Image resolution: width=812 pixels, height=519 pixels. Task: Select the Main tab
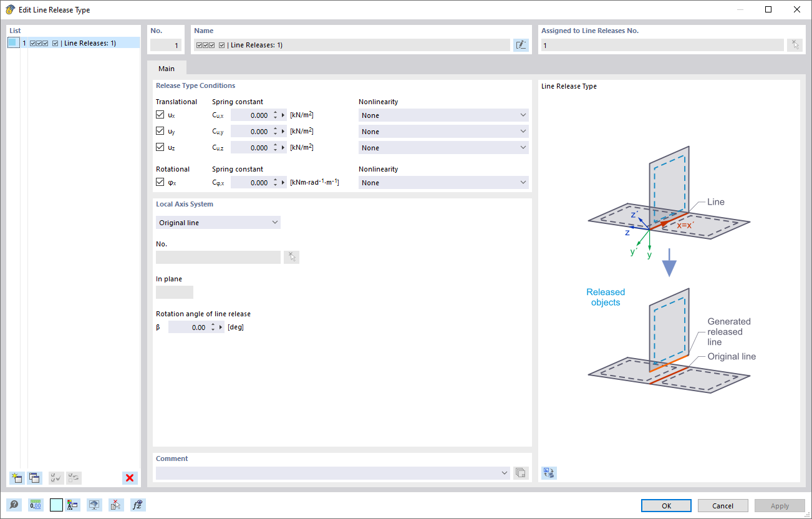(x=166, y=69)
